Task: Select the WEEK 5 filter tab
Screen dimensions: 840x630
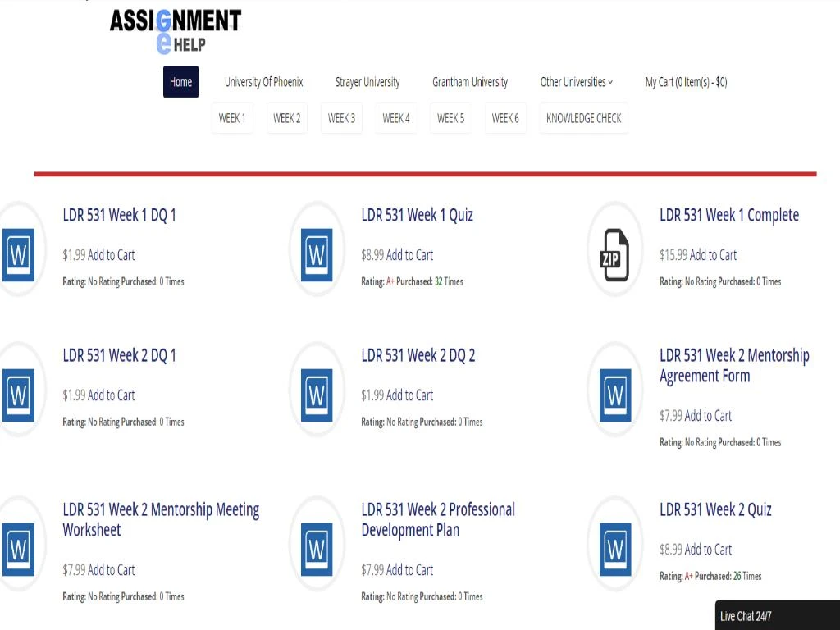Action: (x=450, y=118)
